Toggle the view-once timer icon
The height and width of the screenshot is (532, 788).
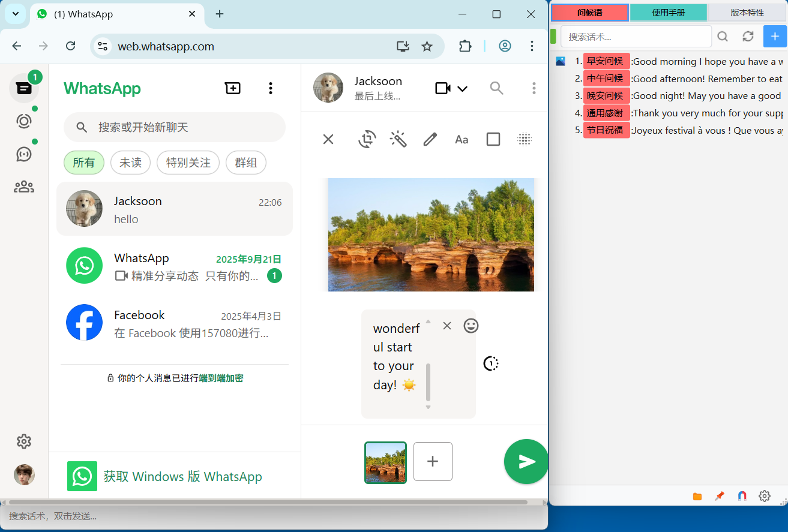(x=491, y=363)
